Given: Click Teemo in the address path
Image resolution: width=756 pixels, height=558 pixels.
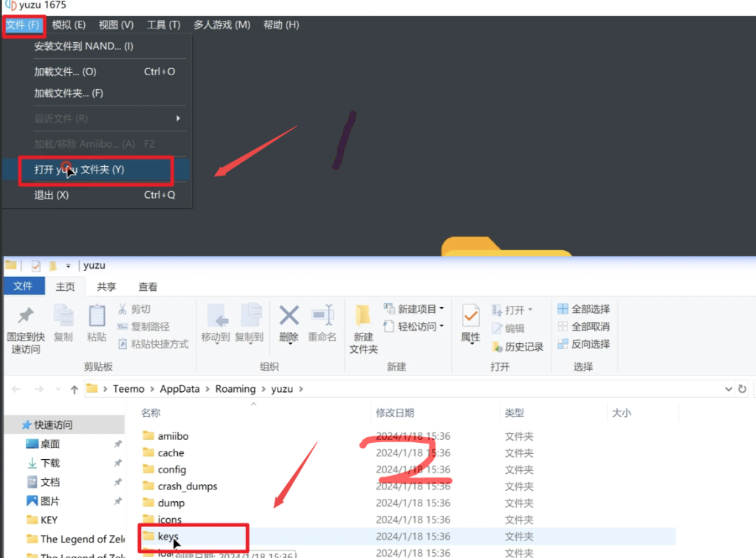Looking at the screenshot, I should (x=128, y=389).
